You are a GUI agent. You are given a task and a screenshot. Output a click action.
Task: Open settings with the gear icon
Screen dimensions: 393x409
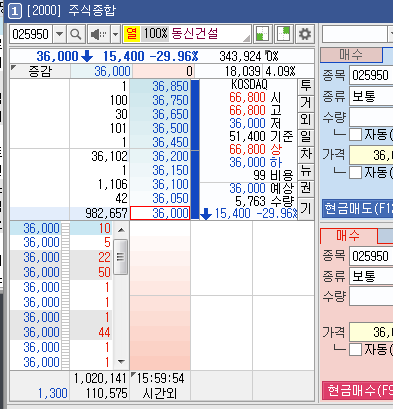[305, 34]
